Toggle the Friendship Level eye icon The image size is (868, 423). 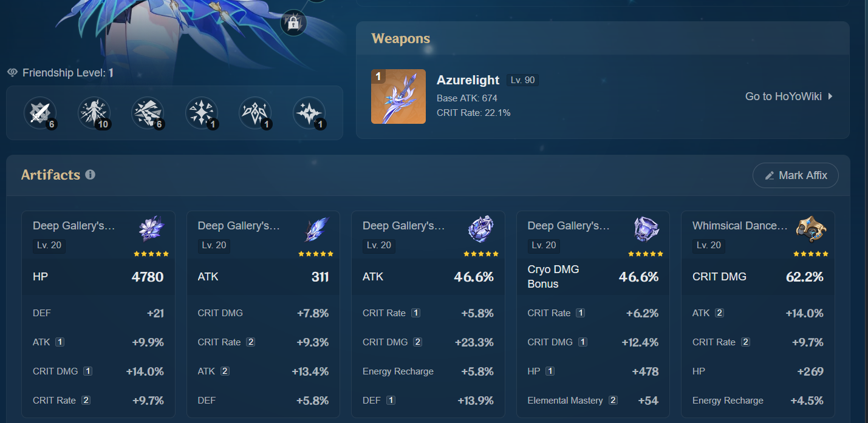[x=12, y=73]
